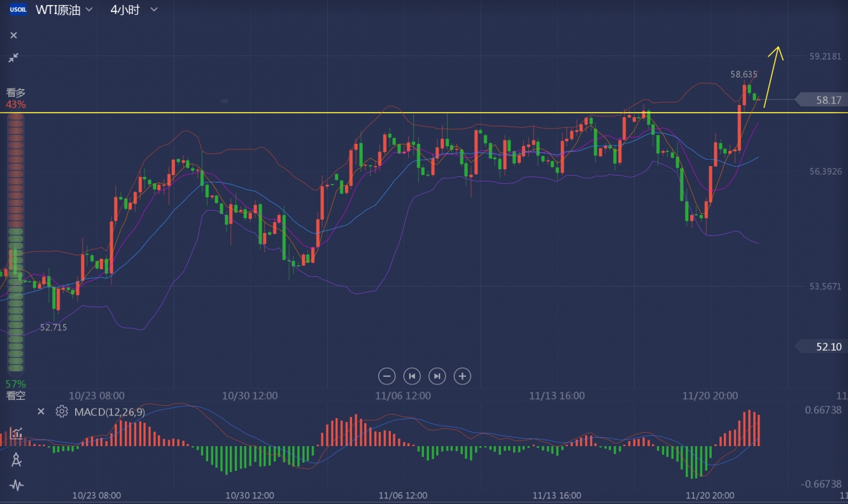Zoom in the chart with plus button

462,376
